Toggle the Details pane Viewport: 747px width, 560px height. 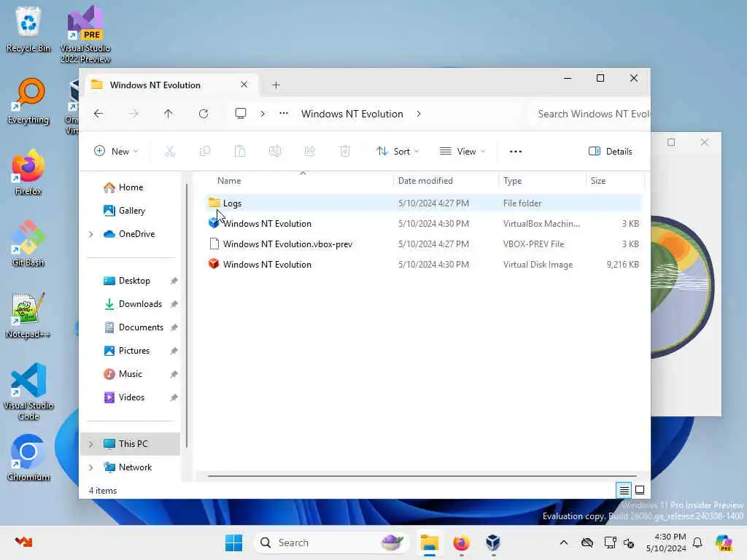[611, 152]
